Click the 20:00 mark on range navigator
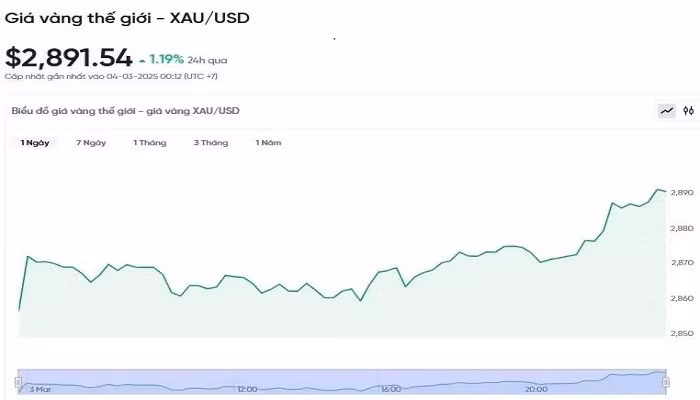Viewport: 700px width, 400px height. click(x=536, y=388)
